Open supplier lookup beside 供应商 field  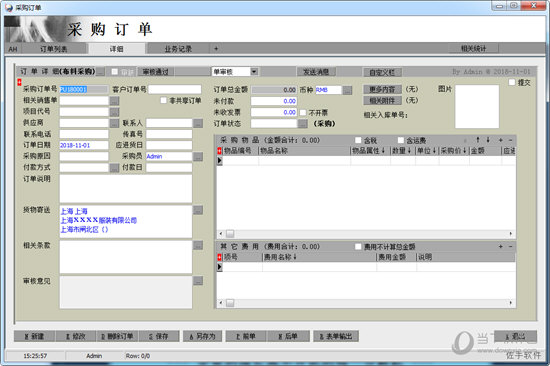(114, 123)
